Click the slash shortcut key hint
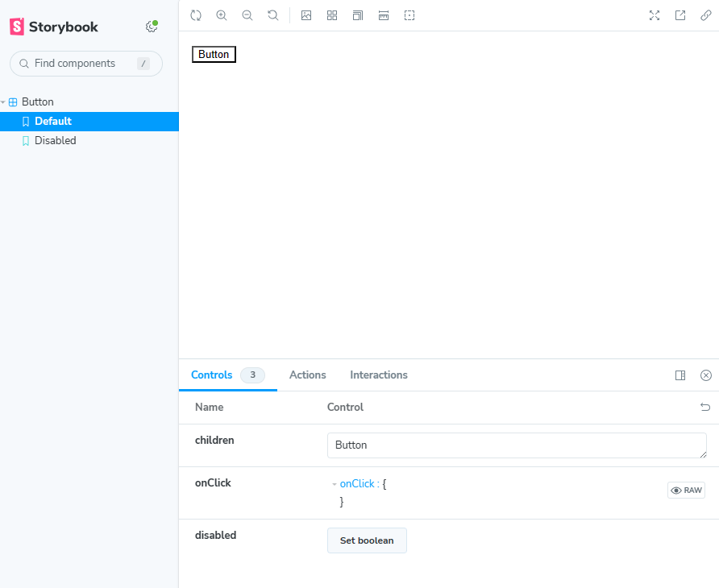The height and width of the screenshot is (588, 719). tap(143, 64)
